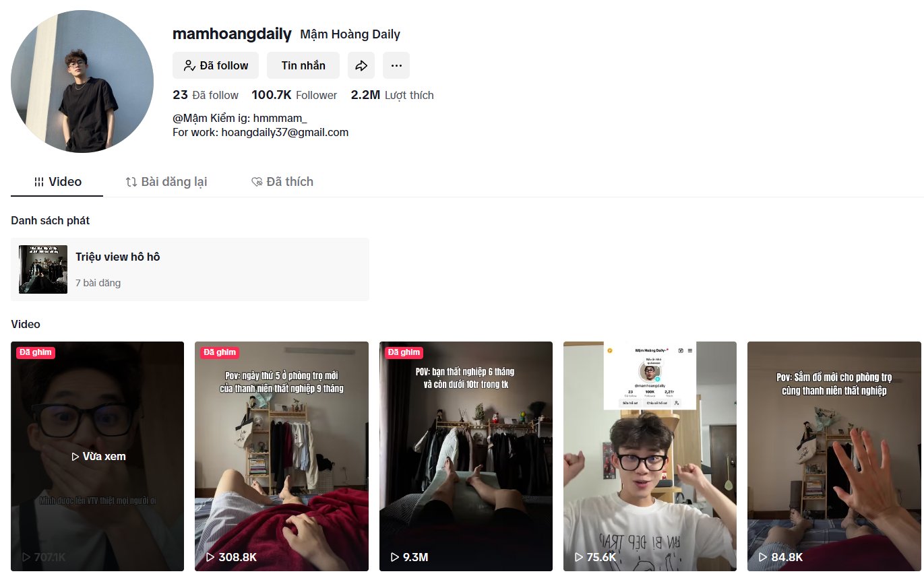924x582 pixels.
Task: Open Tin nhắn messaging button
Action: pos(303,65)
